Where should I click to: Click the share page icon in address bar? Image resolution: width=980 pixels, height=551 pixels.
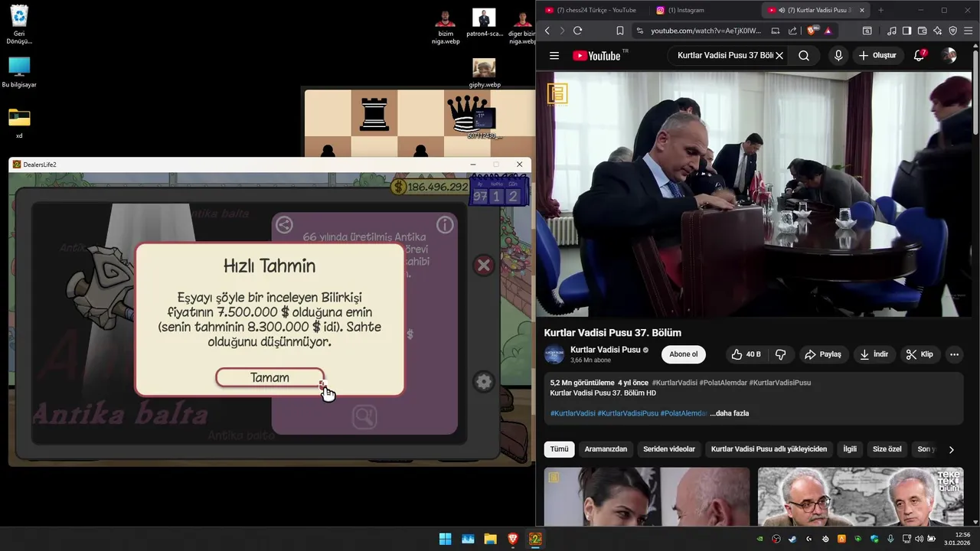coord(792,31)
